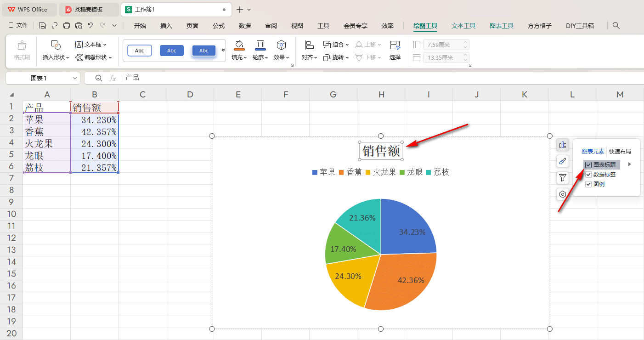Open the Insert Shape icon

point(56,45)
